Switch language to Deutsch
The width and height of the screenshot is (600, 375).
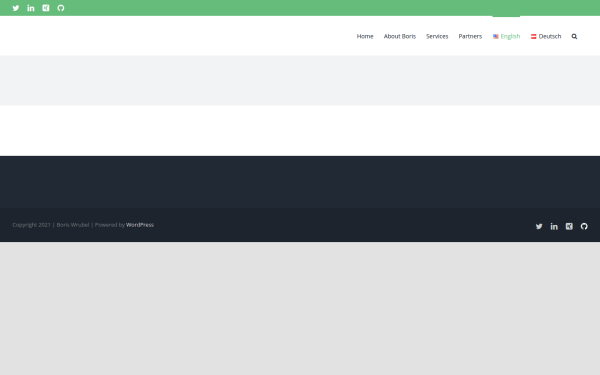pos(546,36)
